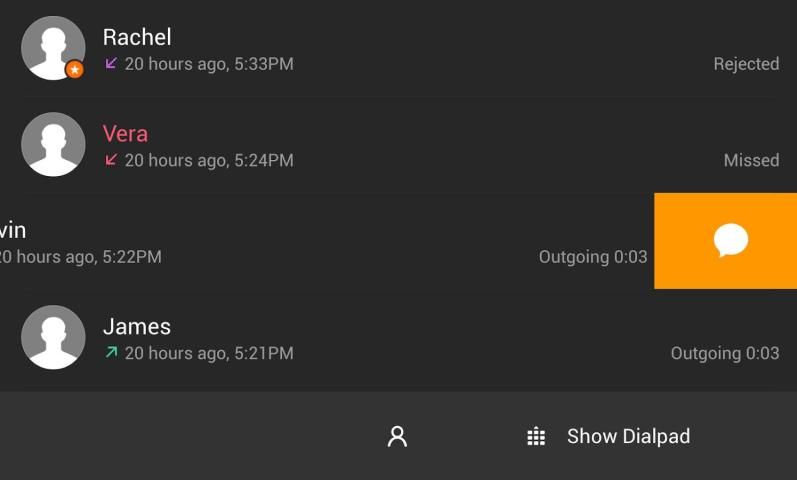This screenshot has width=797, height=480.
Task: Select the Rachel contact name
Action: [137, 37]
